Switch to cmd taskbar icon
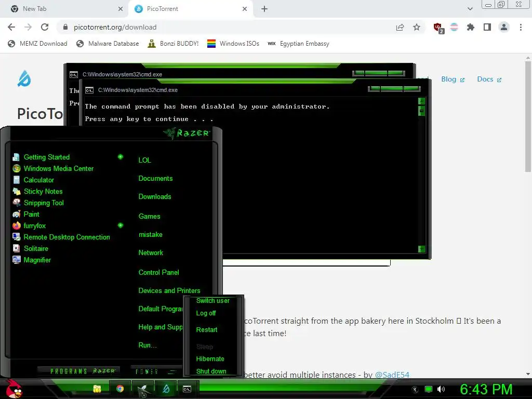This screenshot has height=399, width=532. pos(187,389)
